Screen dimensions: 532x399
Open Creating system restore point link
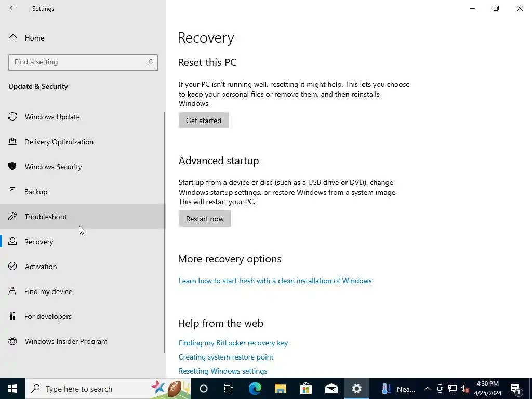226,357
